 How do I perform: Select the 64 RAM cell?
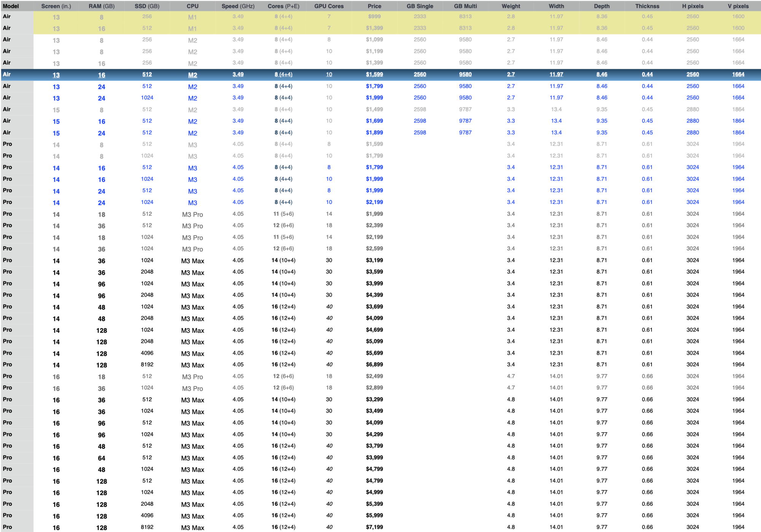(x=102, y=458)
